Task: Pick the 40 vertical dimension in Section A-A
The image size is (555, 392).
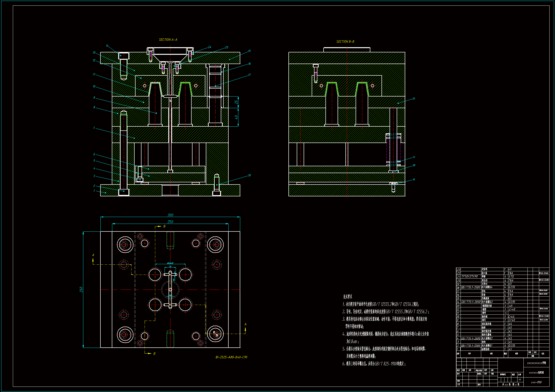Action: (236, 117)
